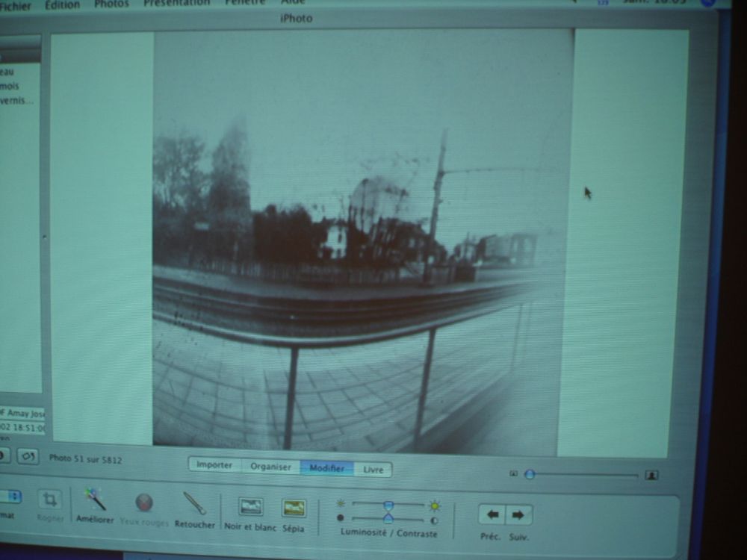The image size is (747, 560).
Task: Apply the Noir et blanc effect
Action: (x=250, y=507)
